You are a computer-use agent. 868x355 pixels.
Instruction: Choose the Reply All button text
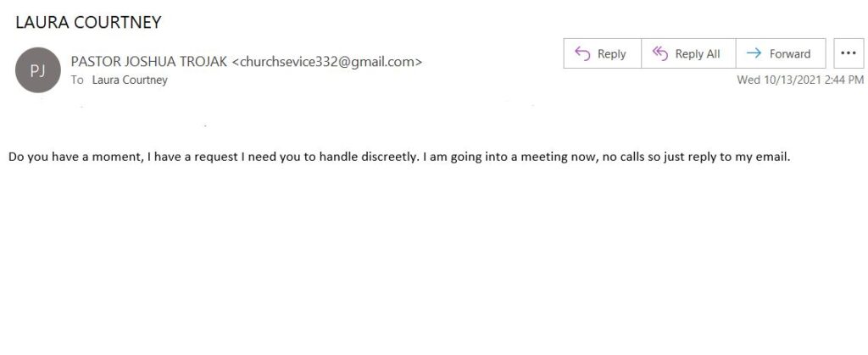(x=698, y=54)
